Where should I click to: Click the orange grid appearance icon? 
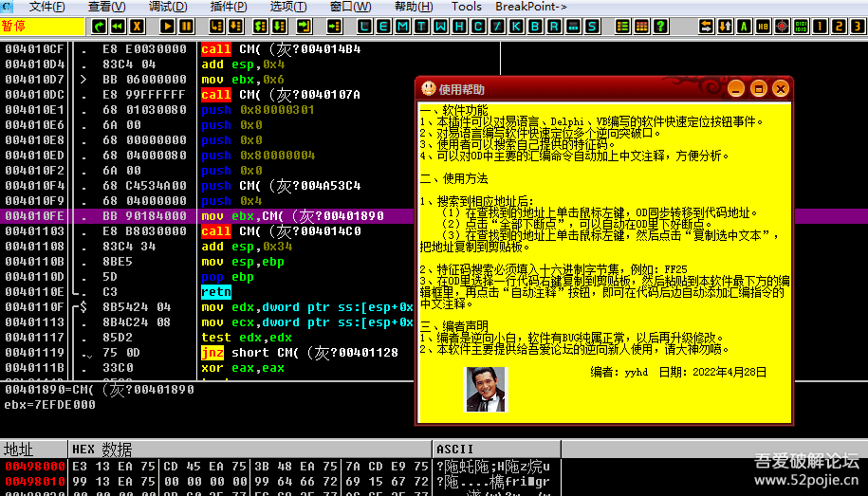(641, 26)
